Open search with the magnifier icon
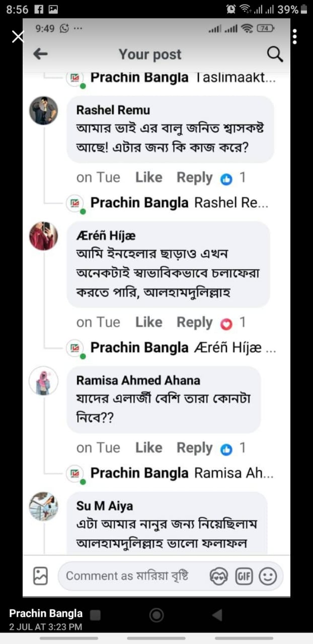Screen dimensions: 313x644 point(275,54)
